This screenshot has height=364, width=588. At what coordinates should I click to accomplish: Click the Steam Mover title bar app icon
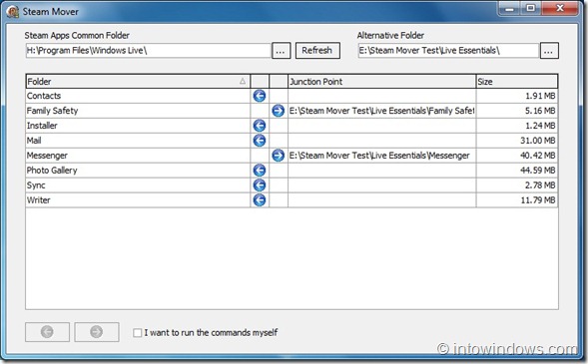point(13,12)
